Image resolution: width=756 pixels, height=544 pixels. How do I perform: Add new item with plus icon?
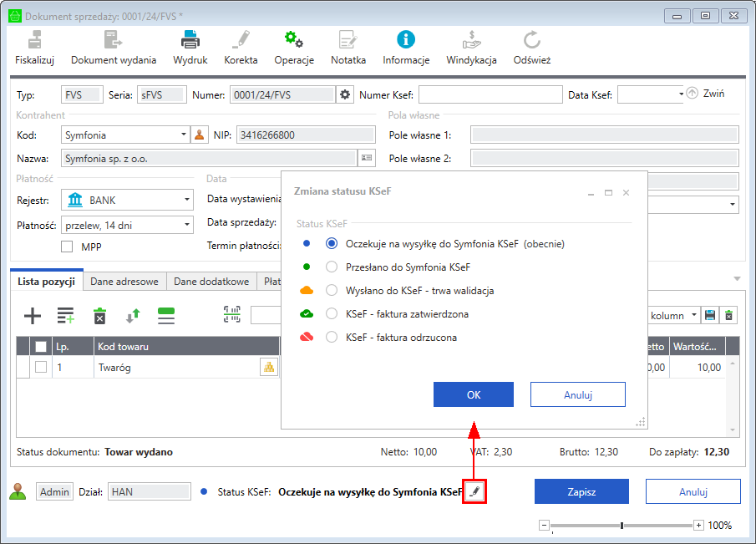[32, 315]
